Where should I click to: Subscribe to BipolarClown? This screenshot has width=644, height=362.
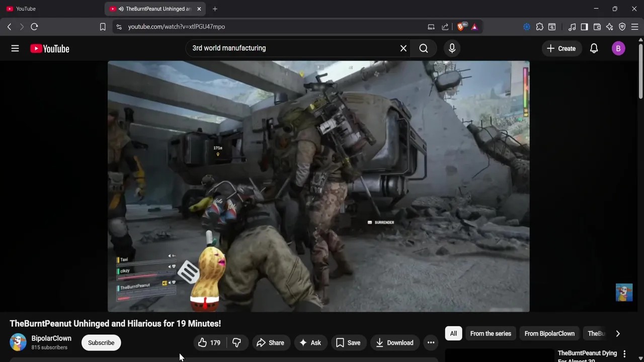coord(101,343)
